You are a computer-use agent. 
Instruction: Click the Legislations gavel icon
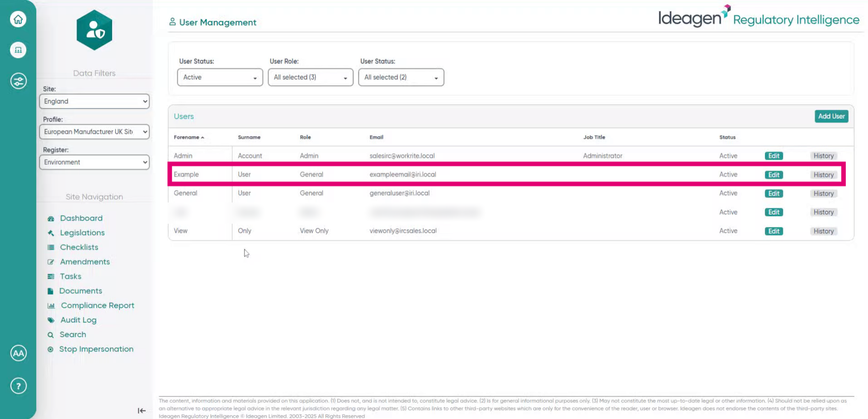[51, 233]
